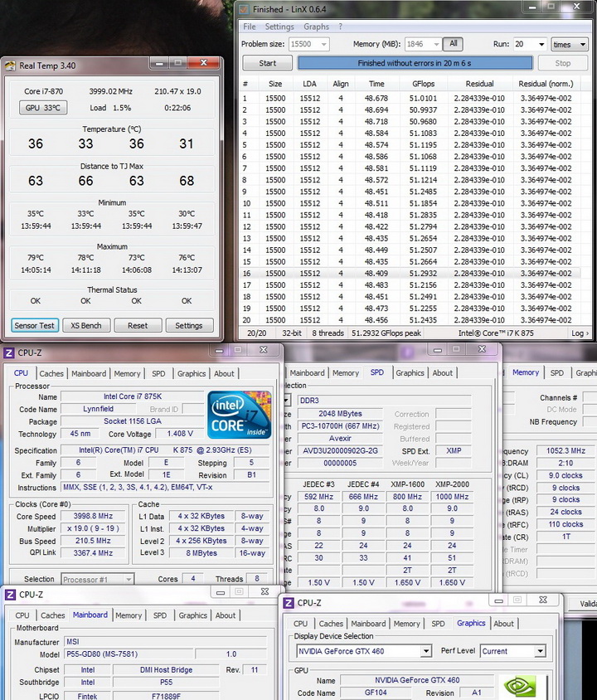Click the Intel Core i7 logo

(240, 415)
